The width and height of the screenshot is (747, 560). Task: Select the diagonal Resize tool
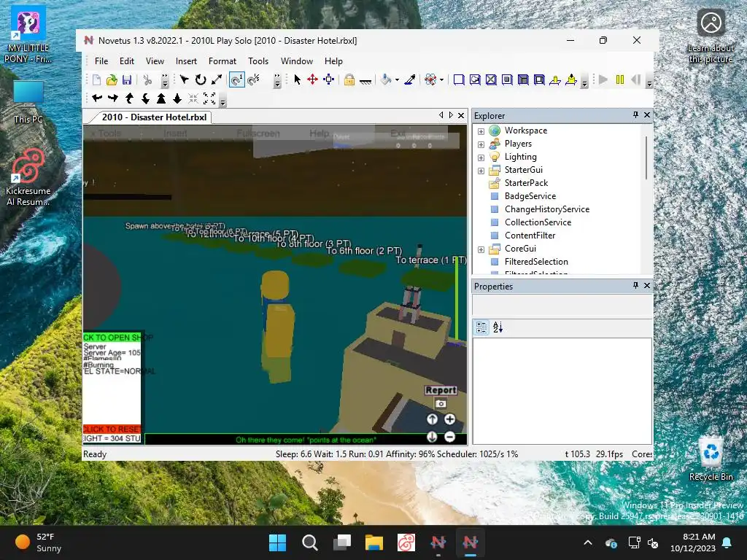(x=217, y=80)
